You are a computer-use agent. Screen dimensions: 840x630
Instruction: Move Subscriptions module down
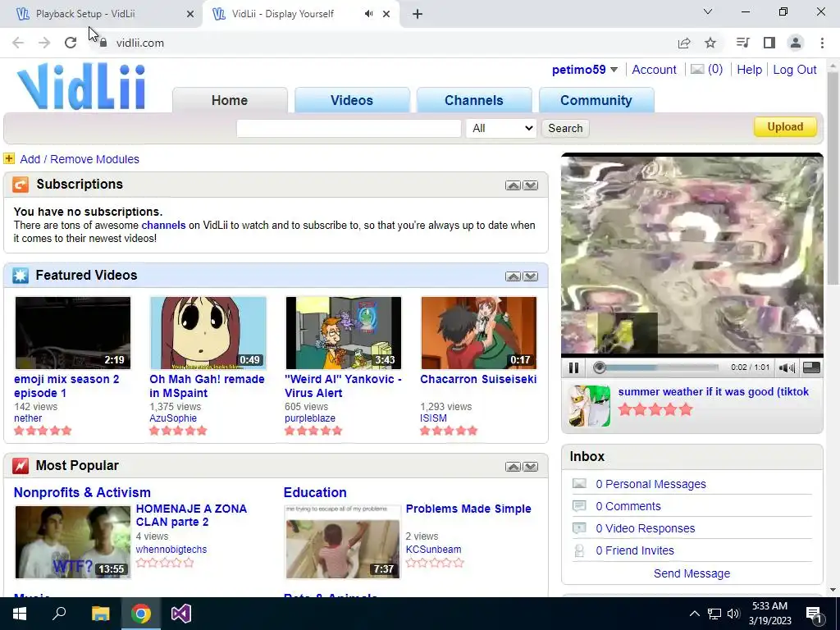click(531, 185)
